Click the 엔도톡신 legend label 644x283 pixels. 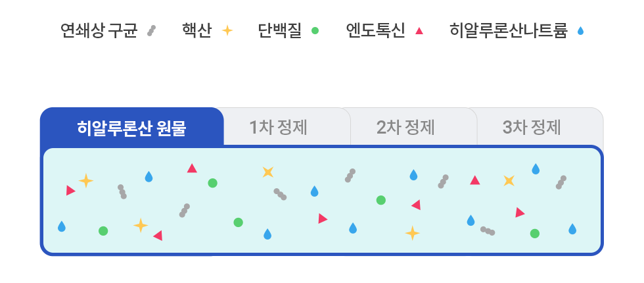click(375, 30)
